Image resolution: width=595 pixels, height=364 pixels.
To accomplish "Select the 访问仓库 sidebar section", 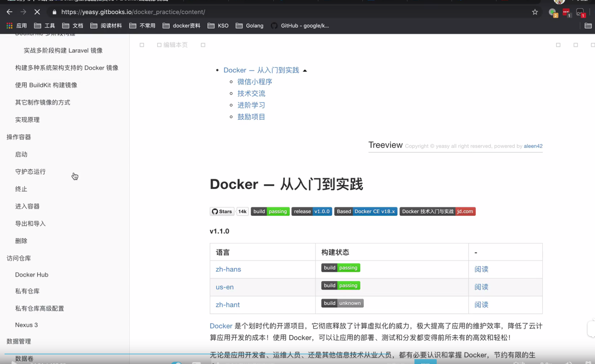I will [x=19, y=258].
